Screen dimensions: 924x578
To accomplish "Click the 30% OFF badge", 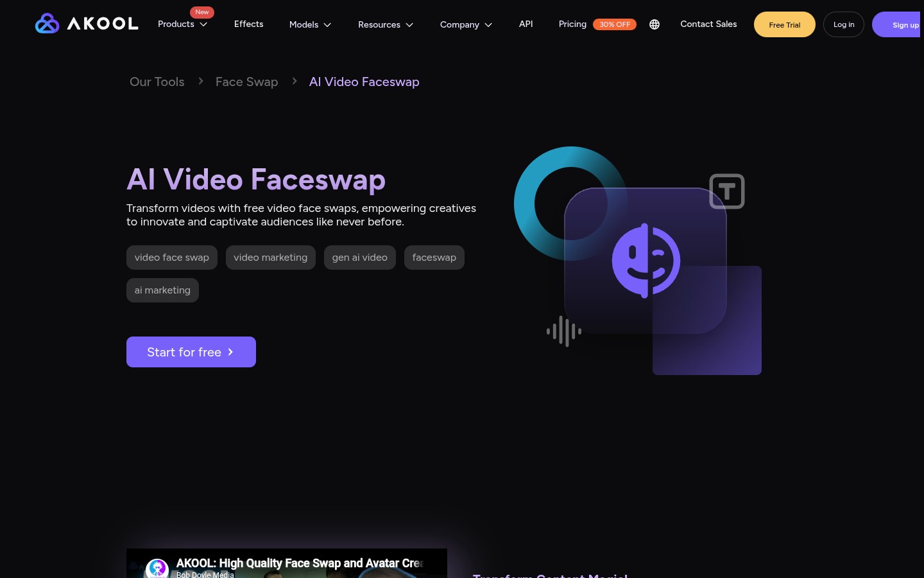I will click(x=615, y=24).
